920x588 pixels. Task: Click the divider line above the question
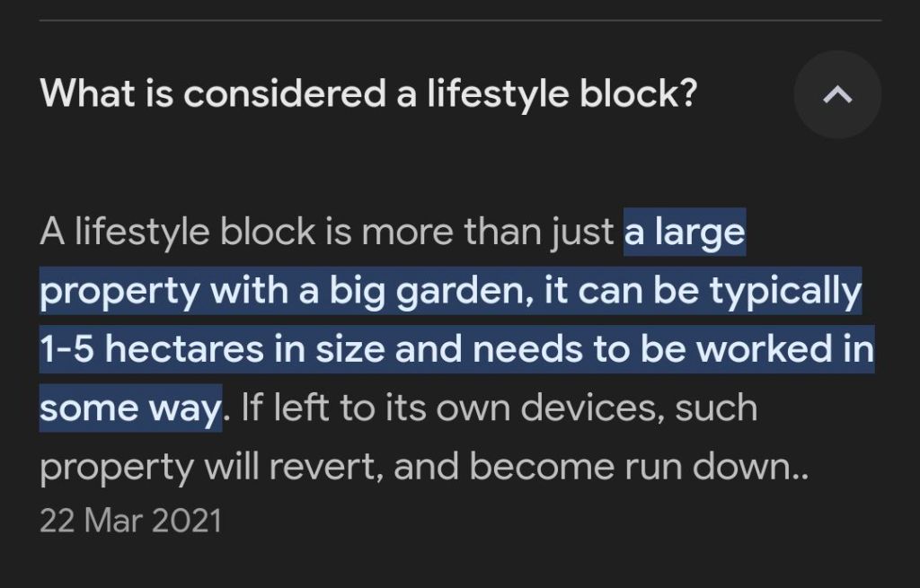coord(460,20)
